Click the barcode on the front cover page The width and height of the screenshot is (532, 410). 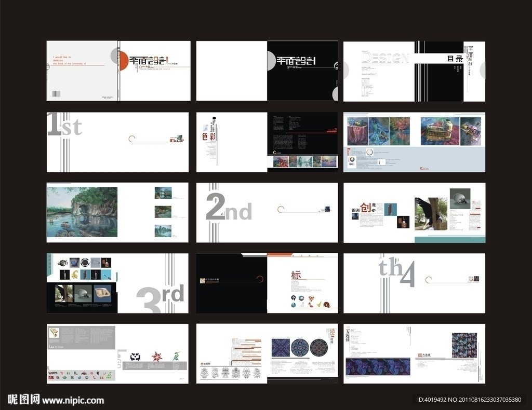[x=57, y=94]
